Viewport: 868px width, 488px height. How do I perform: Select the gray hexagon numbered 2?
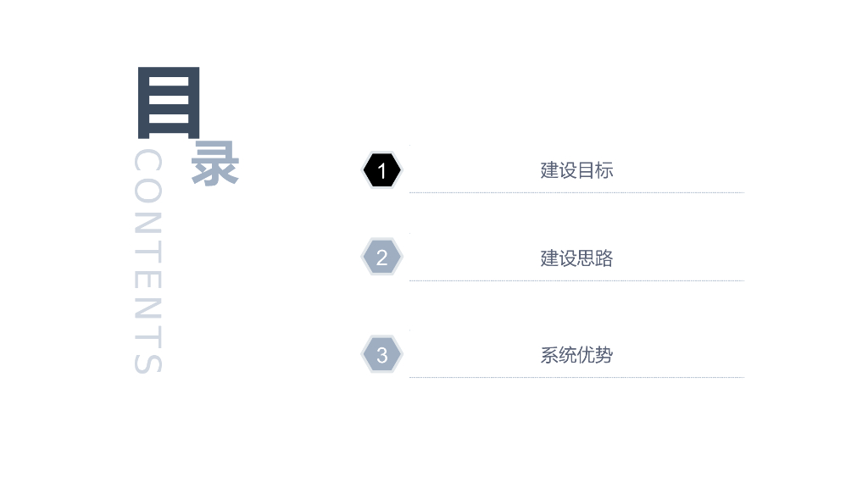[x=381, y=258]
